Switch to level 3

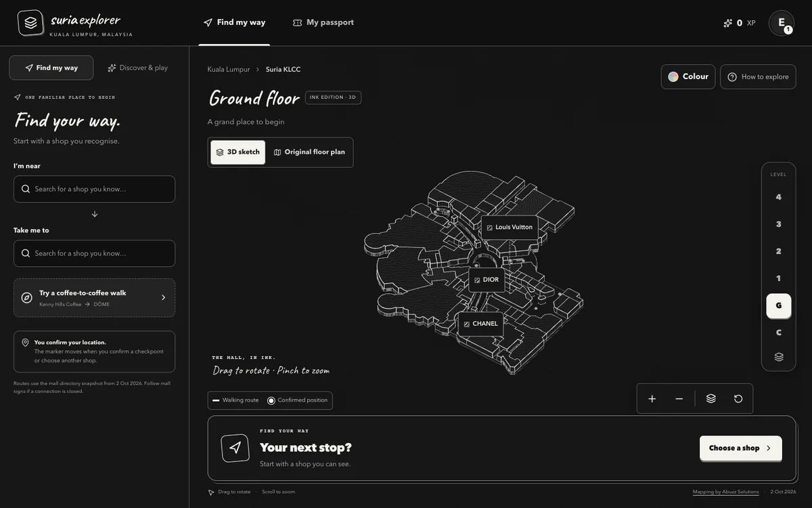point(779,224)
